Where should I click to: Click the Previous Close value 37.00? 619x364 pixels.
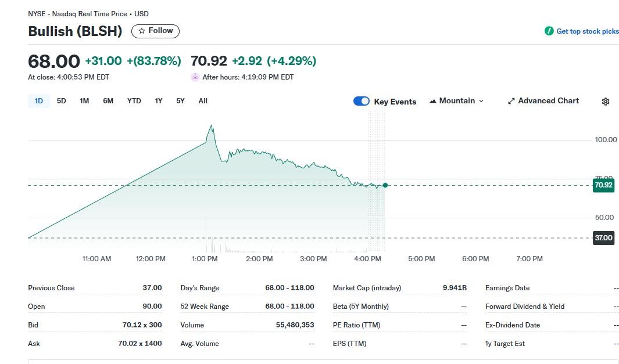point(152,287)
